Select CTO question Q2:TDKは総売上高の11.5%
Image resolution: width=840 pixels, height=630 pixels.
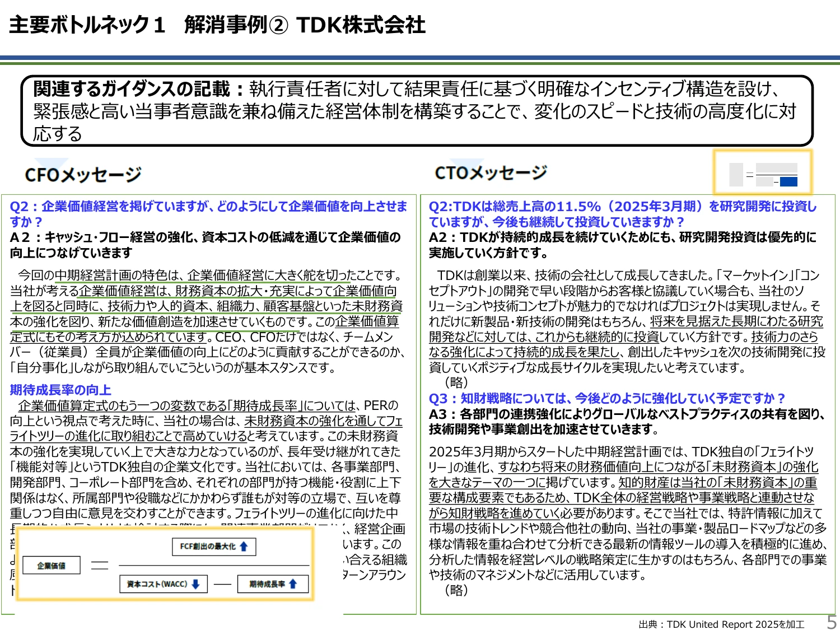click(623, 213)
